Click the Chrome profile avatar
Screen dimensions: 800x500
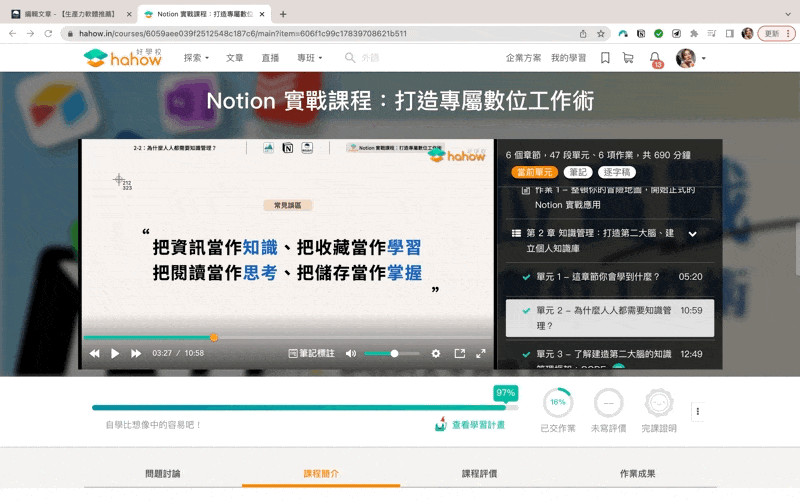tap(747, 34)
